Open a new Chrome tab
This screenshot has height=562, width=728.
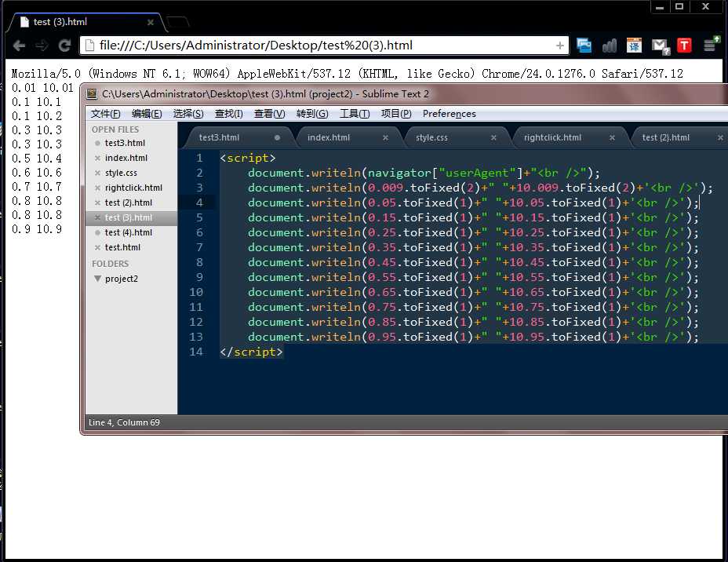coord(177,22)
